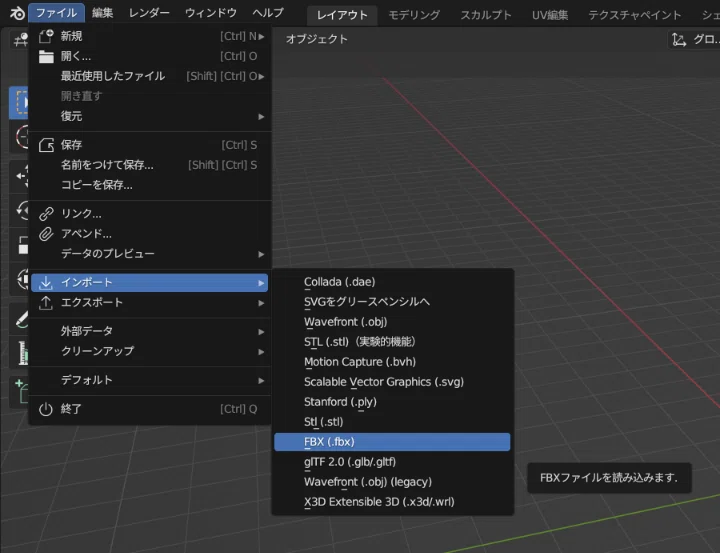Expand 最近使用したファイル submenu
Image resolution: width=720 pixels, height=553 pixels.
[x=150, y=76]
